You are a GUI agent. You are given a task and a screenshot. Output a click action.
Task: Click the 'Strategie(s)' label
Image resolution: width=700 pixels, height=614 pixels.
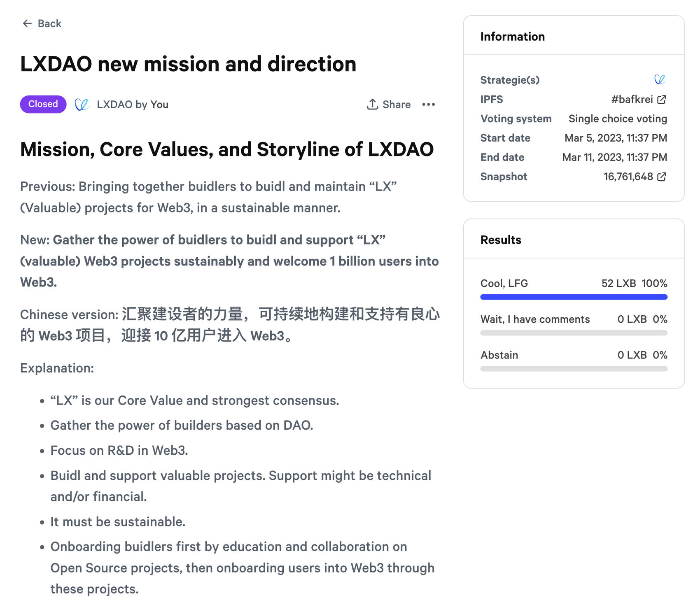click(510, 80)
